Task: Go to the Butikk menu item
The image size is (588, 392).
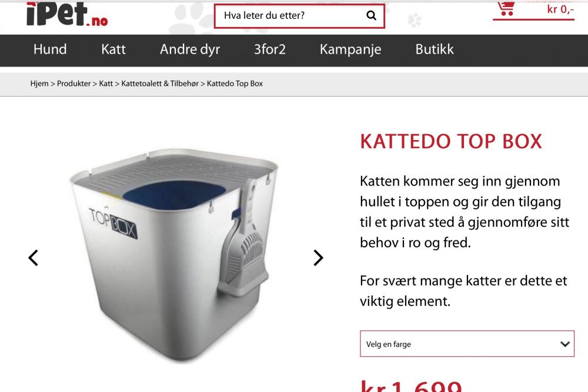Action: coord(435,49)
